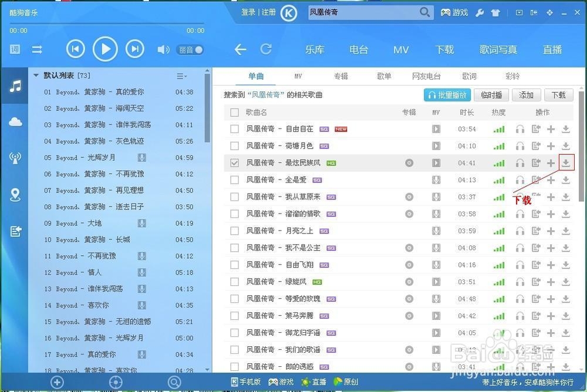Open the KuGou games icon in top bar
587x392 pixels.
[x=454, y=12]
